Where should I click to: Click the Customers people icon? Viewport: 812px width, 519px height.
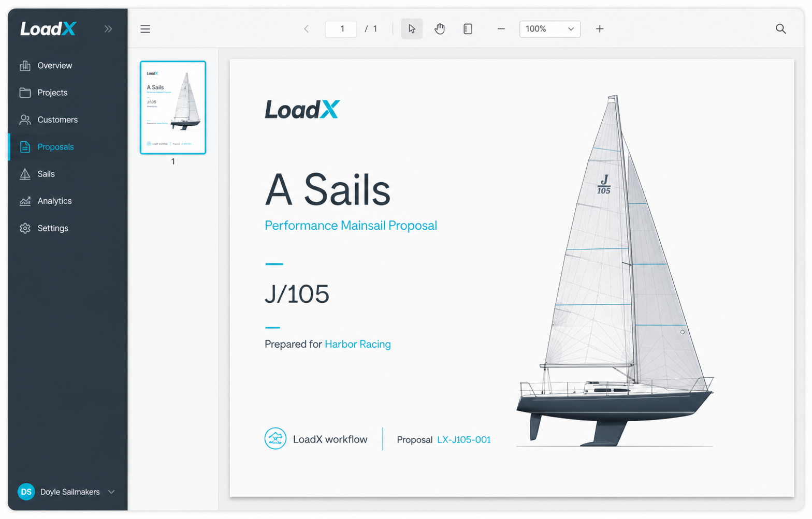(x=25, y=120)
